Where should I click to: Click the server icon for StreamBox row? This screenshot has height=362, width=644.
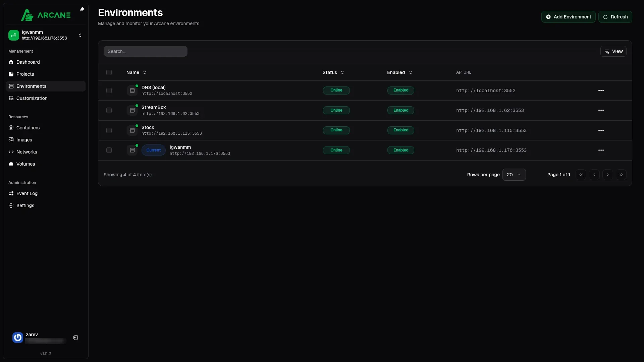tap(132, 110)
